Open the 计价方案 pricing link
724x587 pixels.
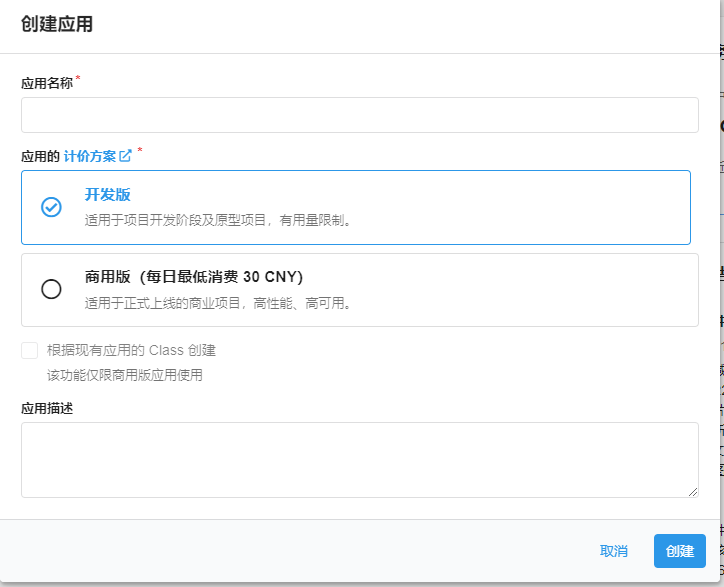tap(90, 156)
